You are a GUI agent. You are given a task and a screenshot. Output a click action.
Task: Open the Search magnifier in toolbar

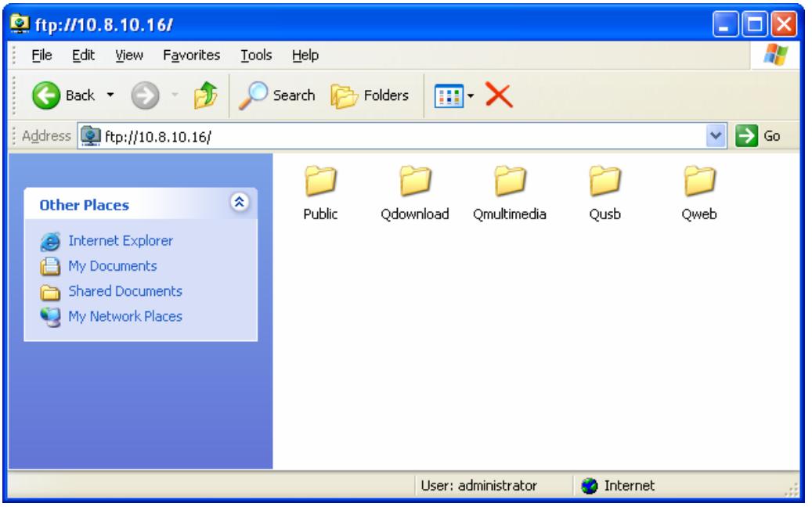(x=252, y=95)
